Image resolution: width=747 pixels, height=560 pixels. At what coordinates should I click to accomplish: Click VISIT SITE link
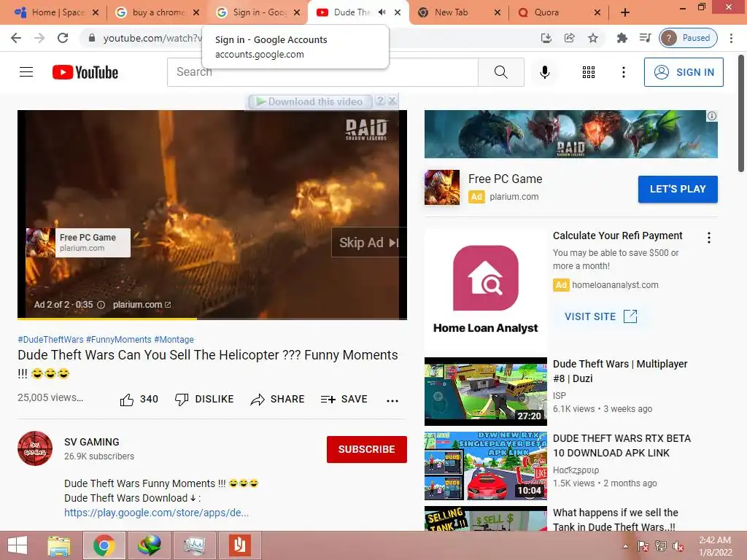coord(601,316)
